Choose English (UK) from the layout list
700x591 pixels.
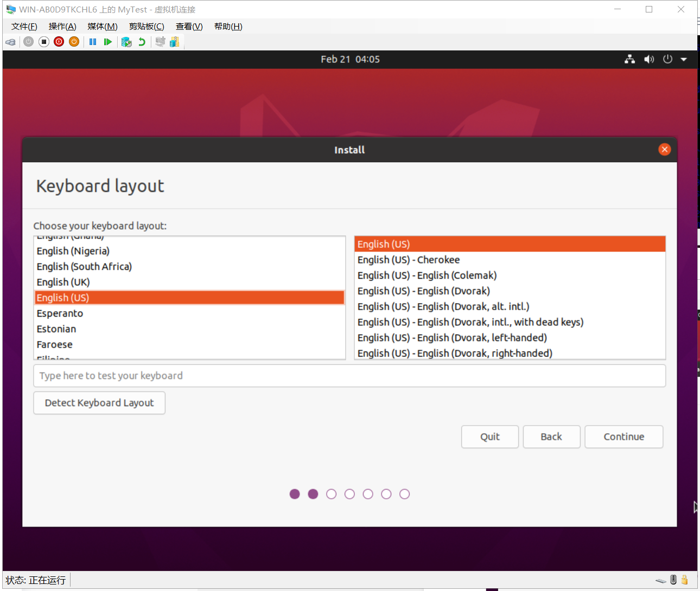tap(189, 282)
